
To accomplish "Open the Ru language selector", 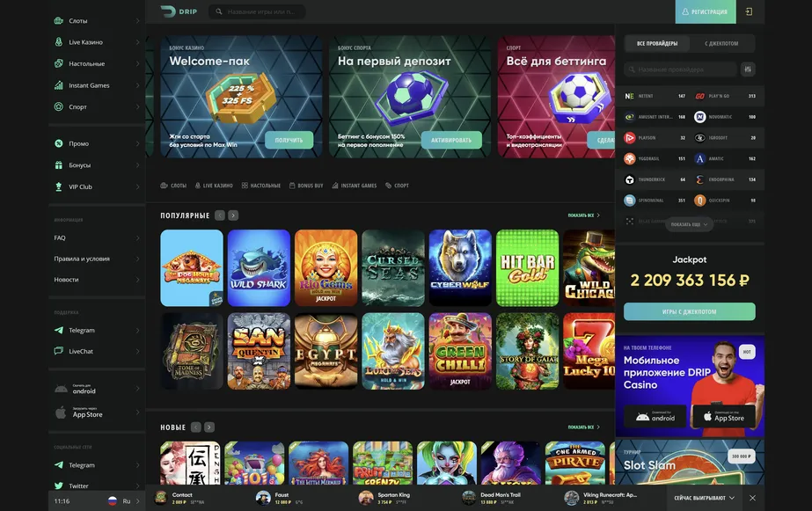I will coord(123,500).
